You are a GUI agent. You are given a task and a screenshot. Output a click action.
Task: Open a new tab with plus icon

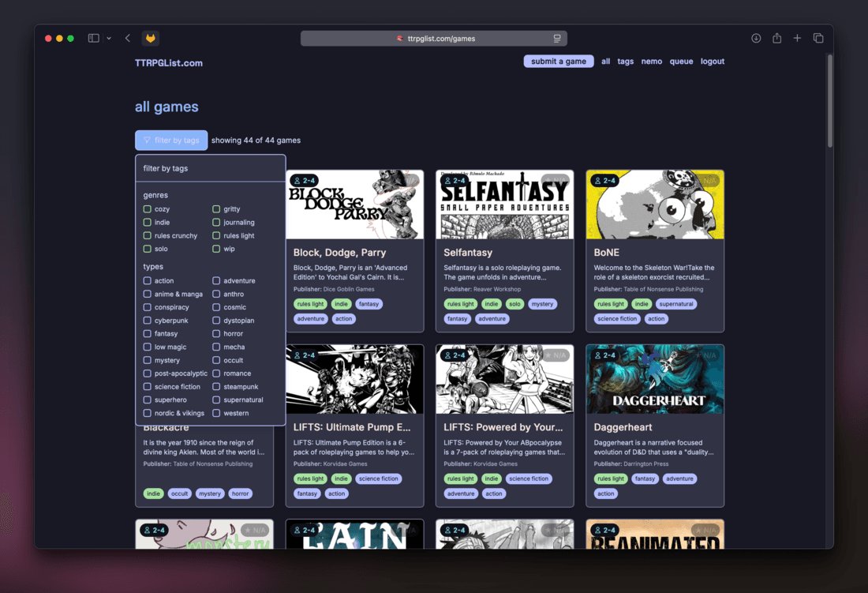797,38
